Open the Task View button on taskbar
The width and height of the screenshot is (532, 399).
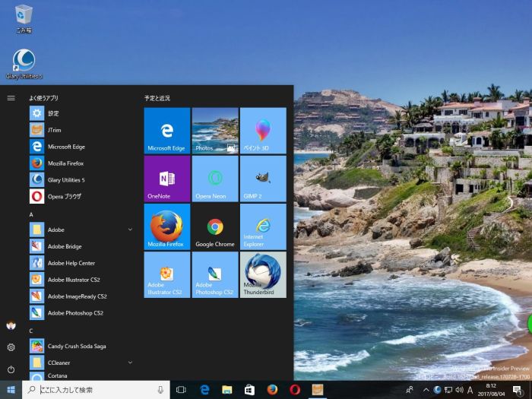(181, 390)
